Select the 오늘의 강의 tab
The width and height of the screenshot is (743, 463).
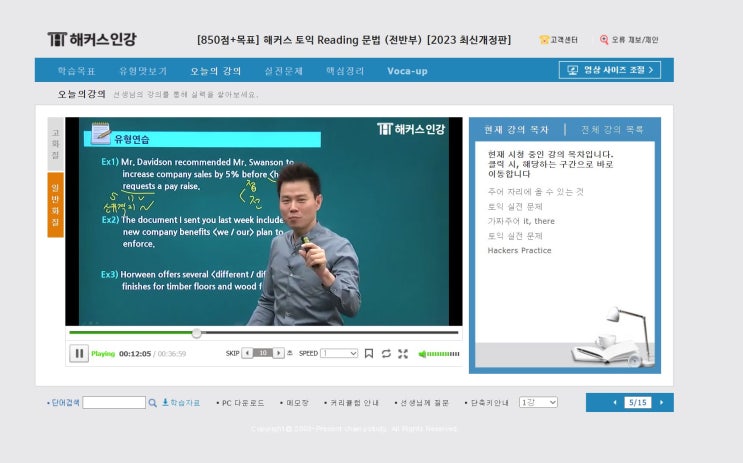[216, 71]
